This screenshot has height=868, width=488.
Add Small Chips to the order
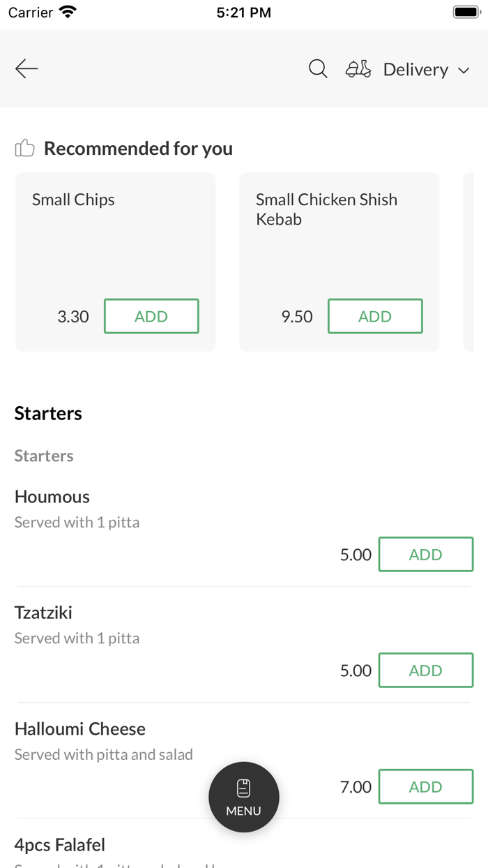[x=151, y=315]
